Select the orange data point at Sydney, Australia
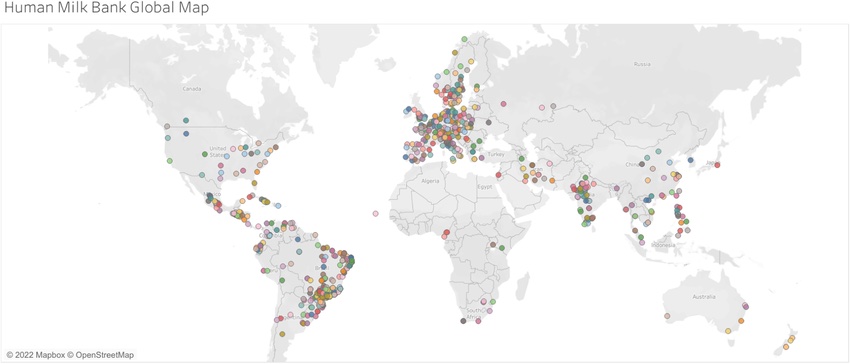The width and height of the screenshot is (850, 364). [x=741, y=321]
